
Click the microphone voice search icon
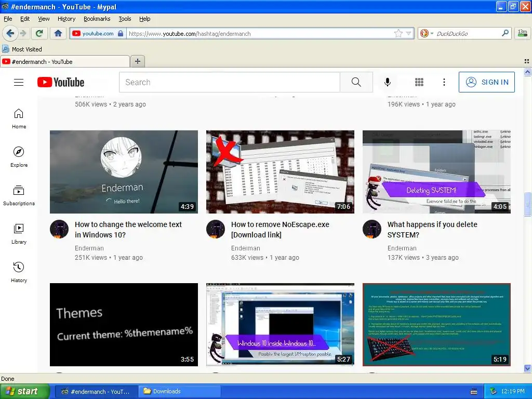click(x=388, y=82)
